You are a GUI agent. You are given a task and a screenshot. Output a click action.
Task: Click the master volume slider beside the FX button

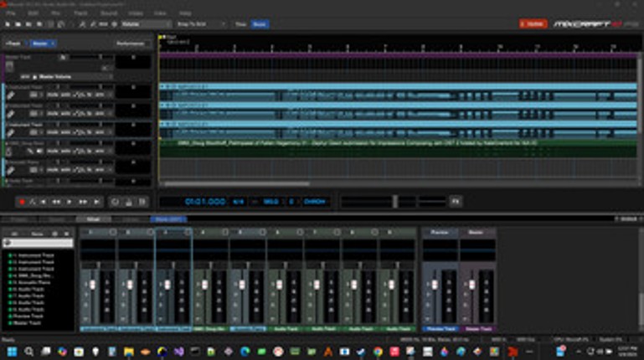394,202
